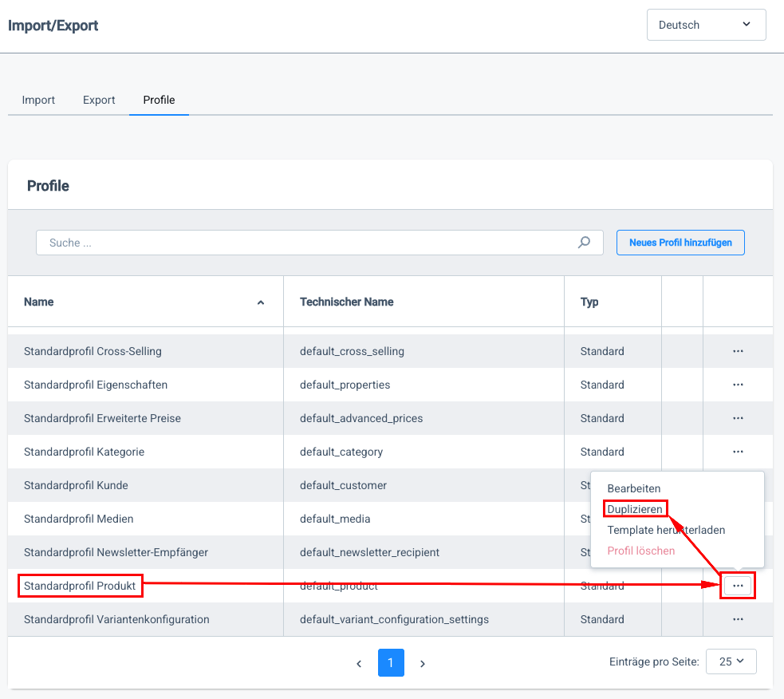Open the Deutsch language dropdown
Image resolution: width=784 pixels, height=699 pixels.
pos(706,25)
